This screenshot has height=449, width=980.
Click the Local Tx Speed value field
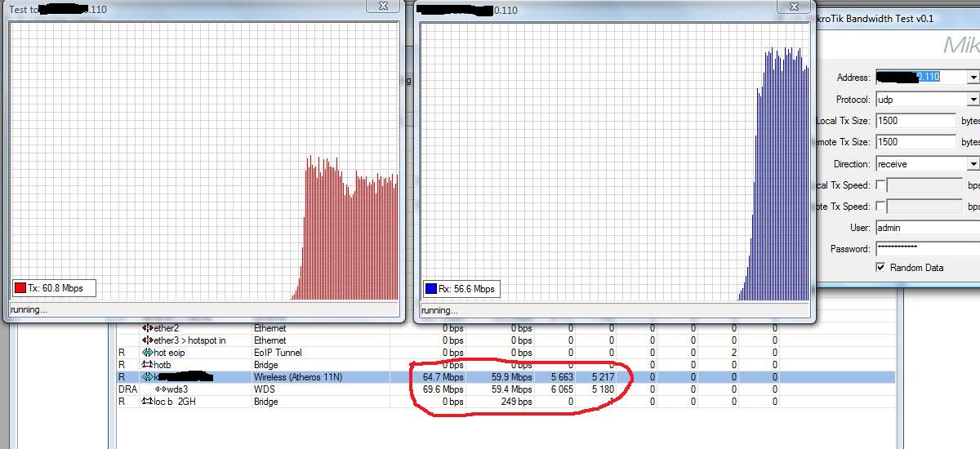pos(924,185)
